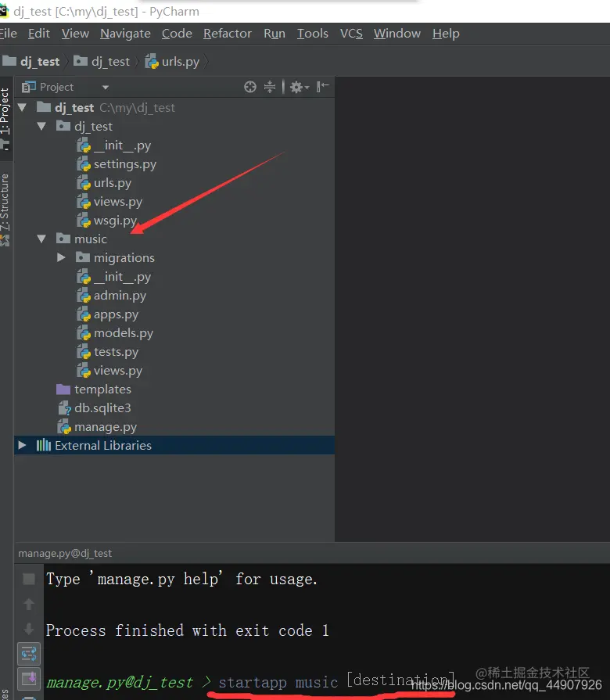
Task: Open the Refactor menu
Action: [x=228, y=34]
